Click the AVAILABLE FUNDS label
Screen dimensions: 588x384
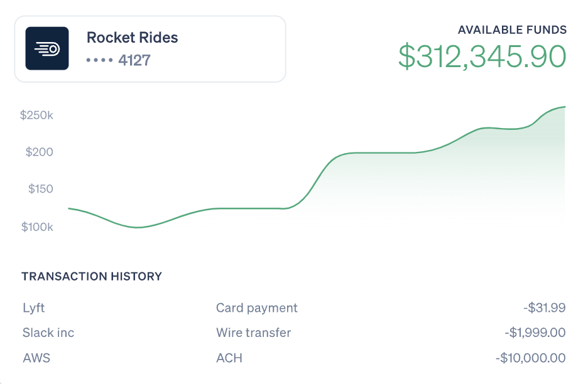(512, 29)
